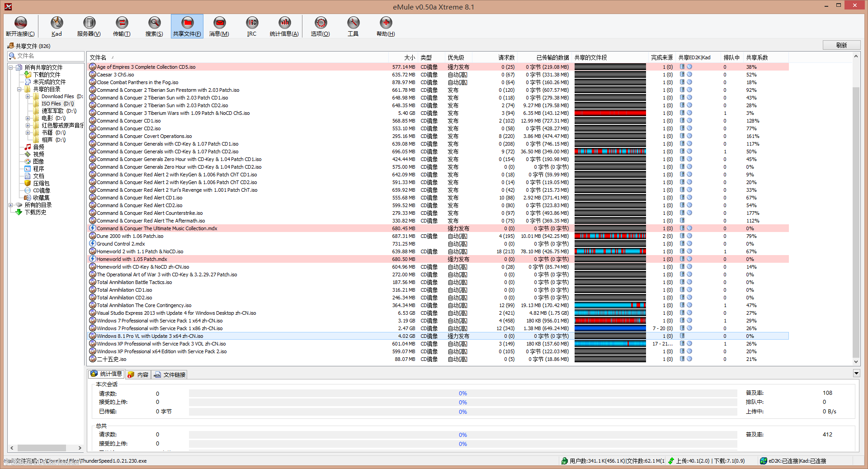868x469 pixels.
Task: Sort by the 已传输的数据 column header
Action: [x=545, y=57]
